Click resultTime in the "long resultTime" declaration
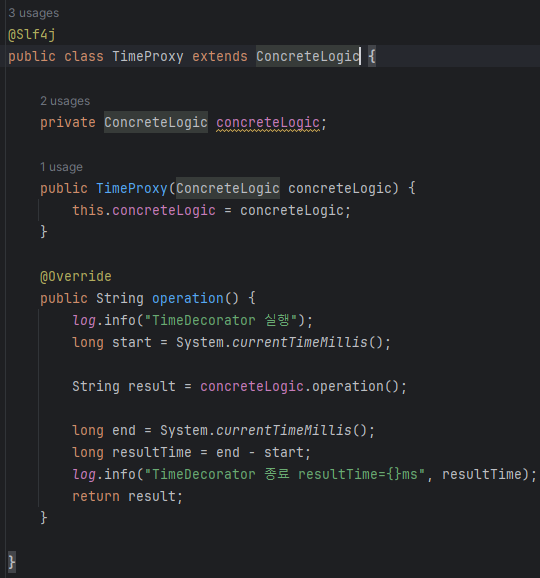Image resolution: width=540 pixels, height=578 pixels. click(151, 452)
